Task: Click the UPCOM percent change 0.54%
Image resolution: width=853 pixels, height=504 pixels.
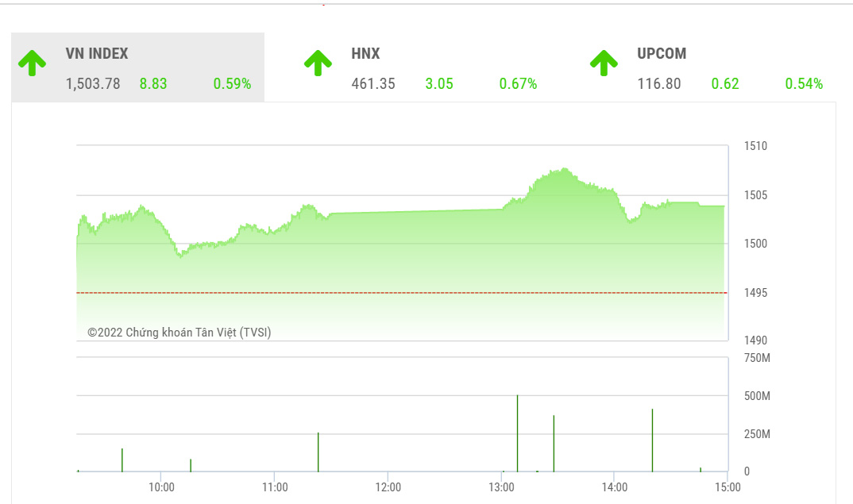Action: click(804, 83)
